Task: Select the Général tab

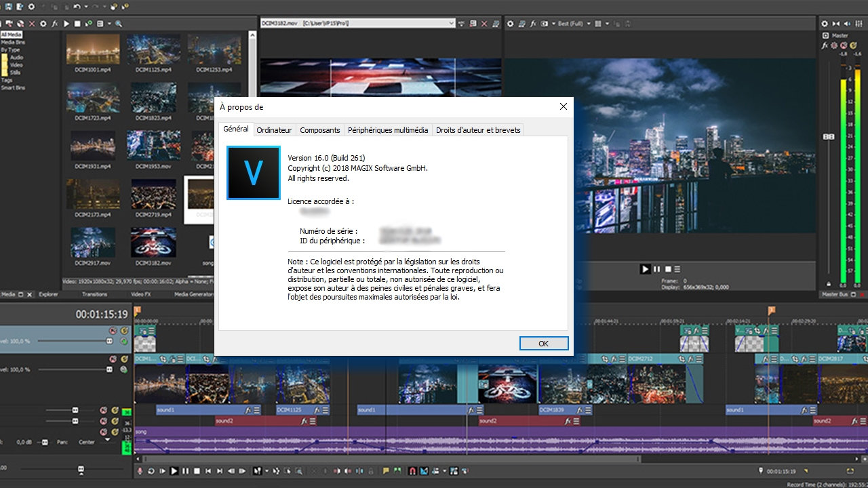Action: click(236, 129)
